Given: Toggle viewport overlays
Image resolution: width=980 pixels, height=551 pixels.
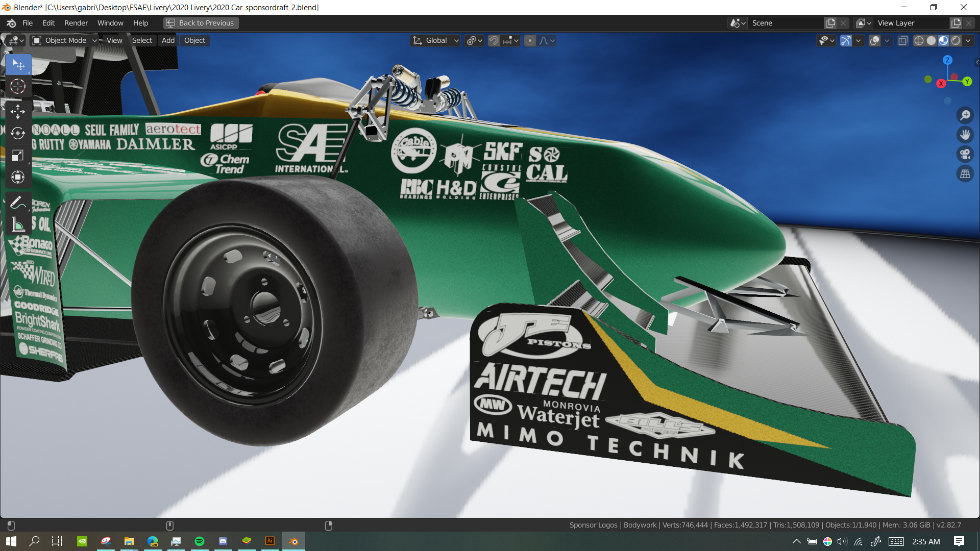Looking at the screenshot, I should click(x=875, y=41).
